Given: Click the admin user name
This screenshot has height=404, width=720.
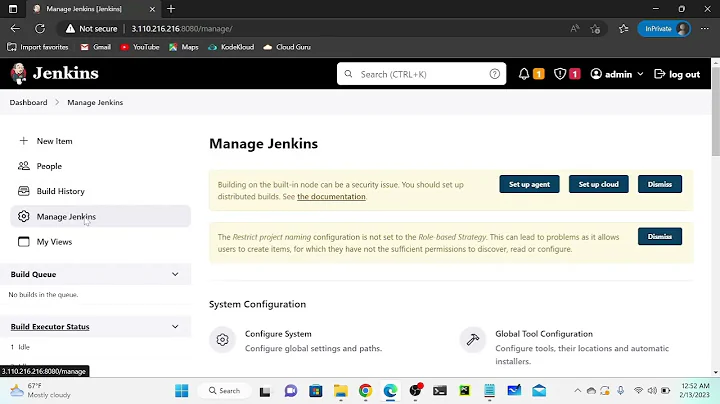Looking at the screenshot, I should tap(618, 74).
